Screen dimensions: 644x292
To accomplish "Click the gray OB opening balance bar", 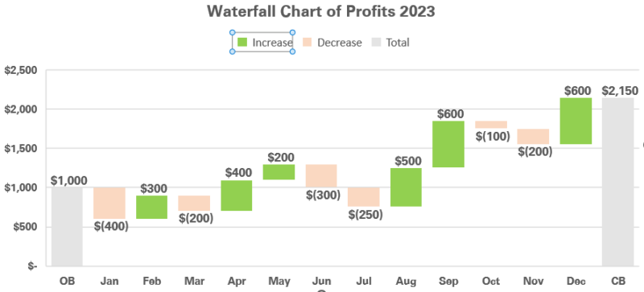I will coord(67,227).
